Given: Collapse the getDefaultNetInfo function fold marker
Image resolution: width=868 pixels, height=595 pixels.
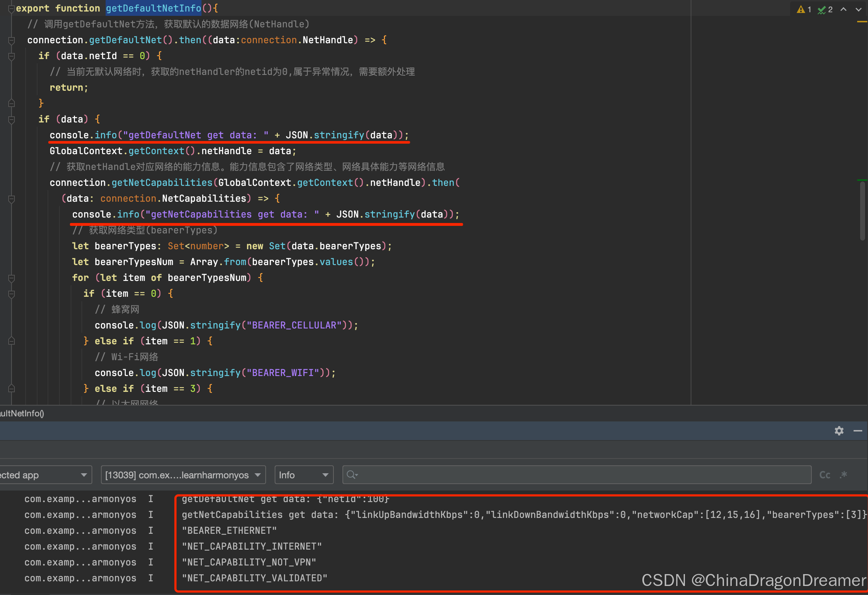Looking at the screenshot, I should coord(11,9).
